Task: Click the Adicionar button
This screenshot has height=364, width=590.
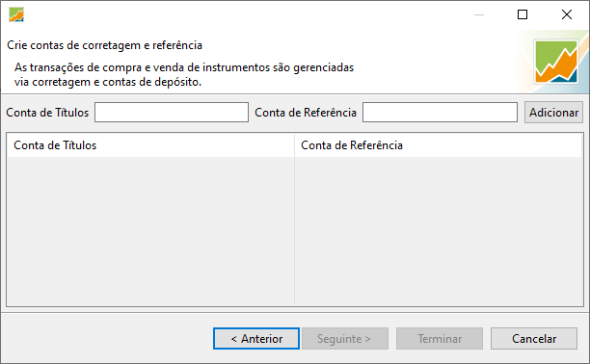Action: pyautogui.click(x=553, y=112)
